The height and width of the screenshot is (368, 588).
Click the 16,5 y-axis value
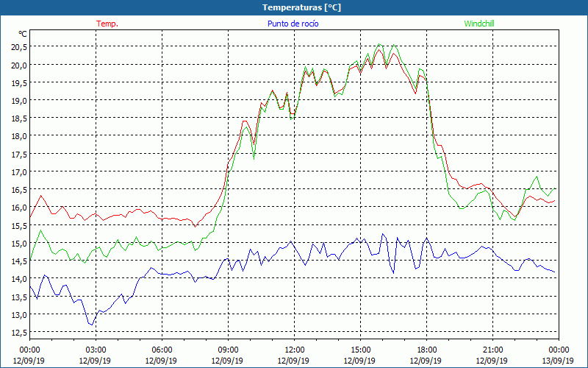pyautogui.click(x=19, y=190)
